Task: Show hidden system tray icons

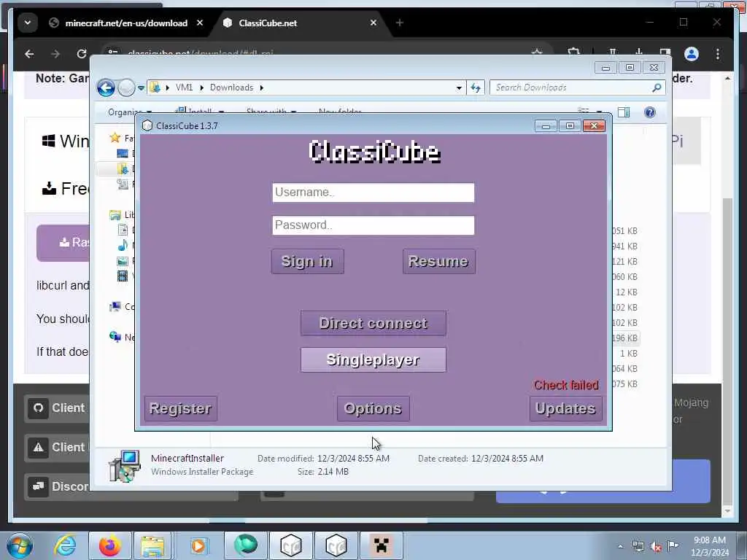Action: point(620,546)
